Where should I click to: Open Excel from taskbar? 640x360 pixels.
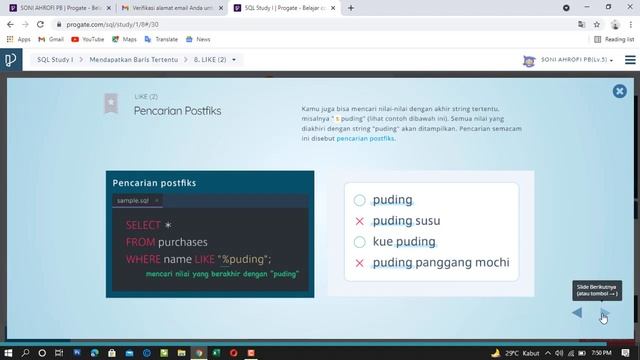click(216, 353)
